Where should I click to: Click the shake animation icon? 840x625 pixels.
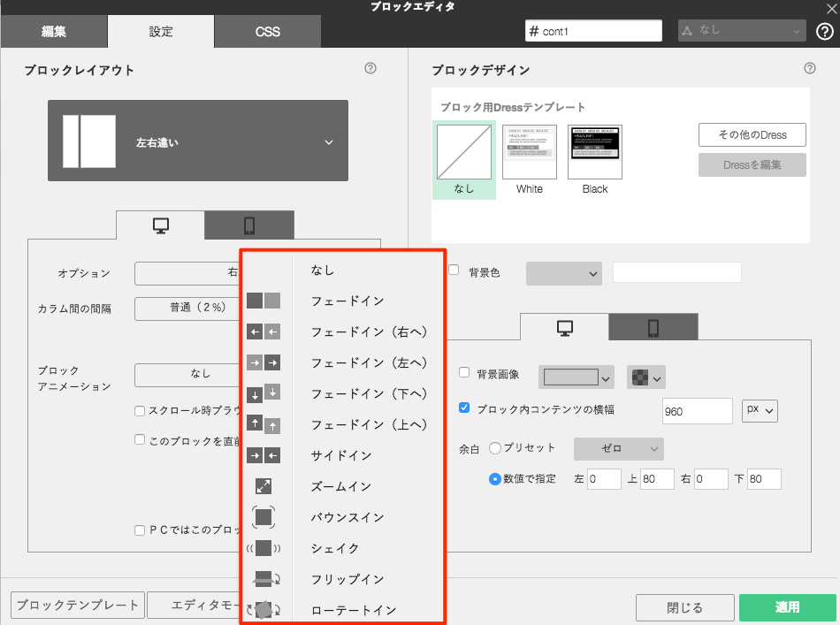pyautogui.click(x=263, y=548)
